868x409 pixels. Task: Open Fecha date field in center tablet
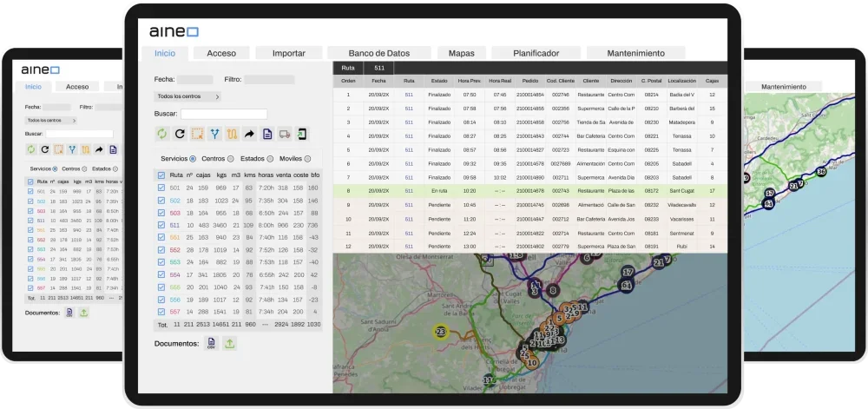194,80
